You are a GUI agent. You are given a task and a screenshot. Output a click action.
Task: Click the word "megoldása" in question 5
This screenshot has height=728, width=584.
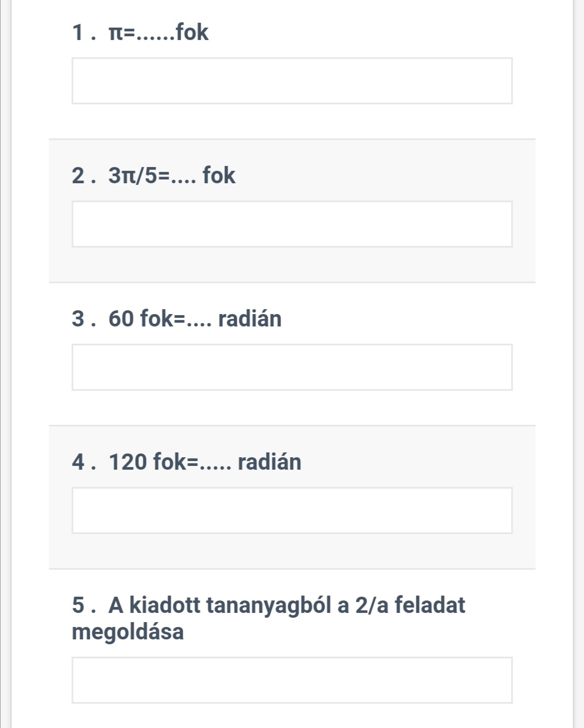click(128, 632)
